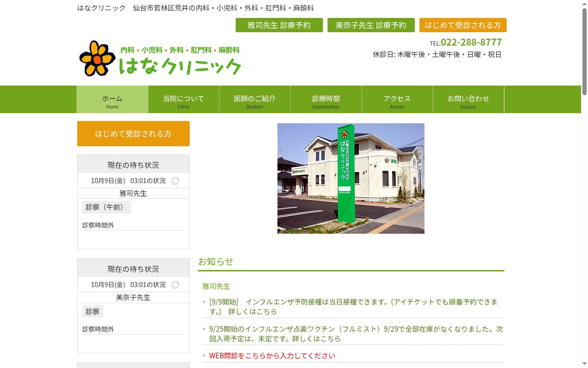The height and width of the screenshot is (368, 588).
Task: Open インフルエンザ予防接種 [9/9開始] news link
Action: pos(353,306)
